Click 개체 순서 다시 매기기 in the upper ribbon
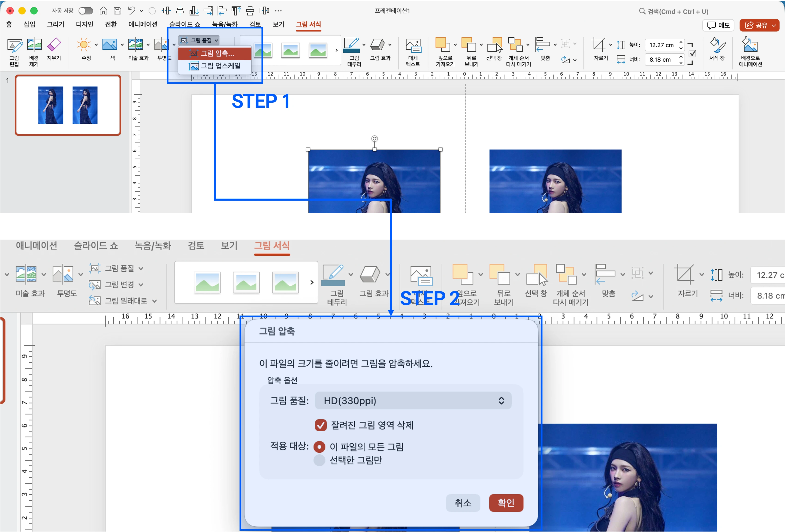The image size is (785, 532). [518, 52]
